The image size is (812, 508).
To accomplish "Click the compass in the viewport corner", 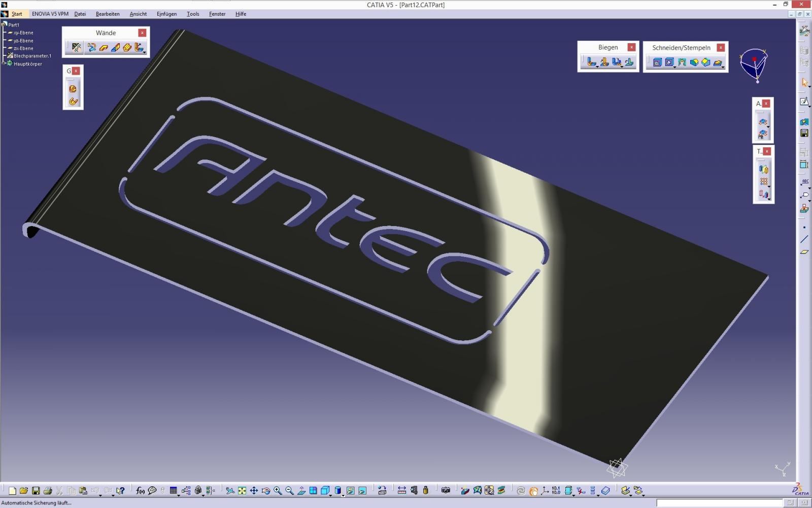I will (x=754, y=65).
